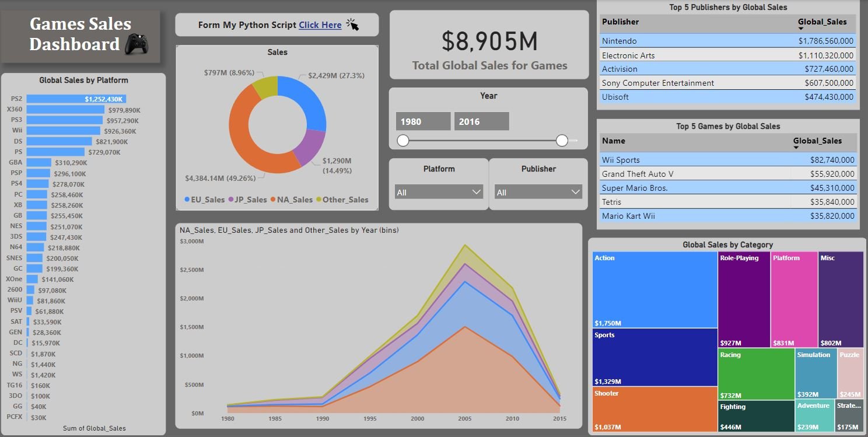Click the left handle of the Year slider
The height and width of the screenshot is (437, 868).
pos(402,141)
